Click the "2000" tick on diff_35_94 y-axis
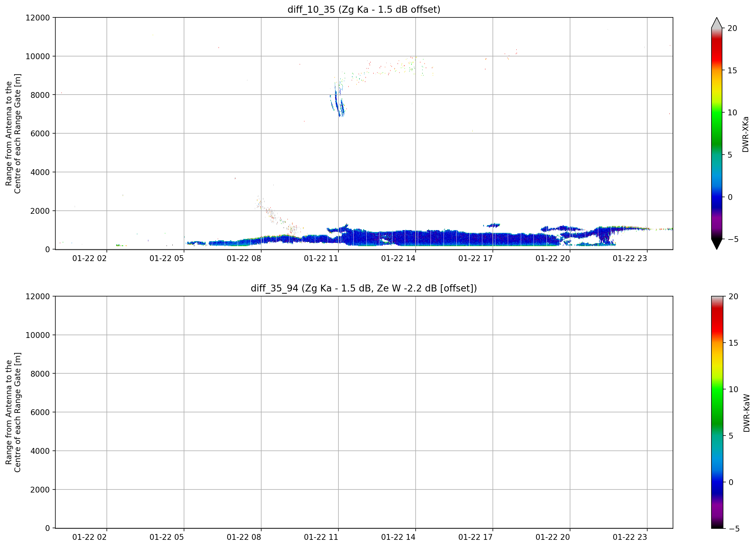The image size is (756, 547). click(40, 490)
